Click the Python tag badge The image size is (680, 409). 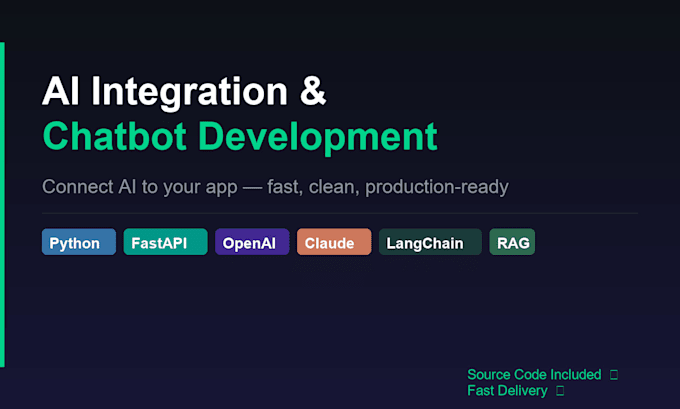[x=79, y=242]
